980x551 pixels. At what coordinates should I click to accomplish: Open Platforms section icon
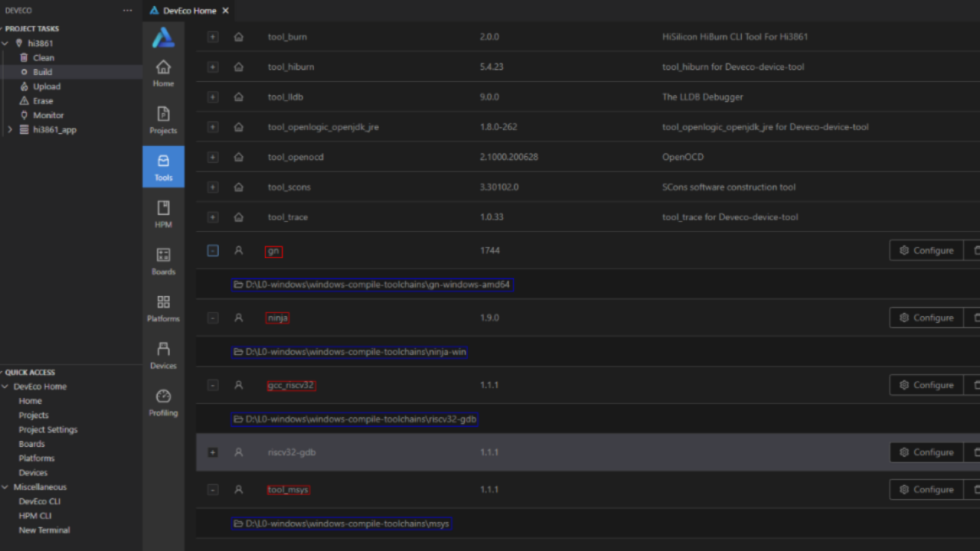click(x=163, y=308)
